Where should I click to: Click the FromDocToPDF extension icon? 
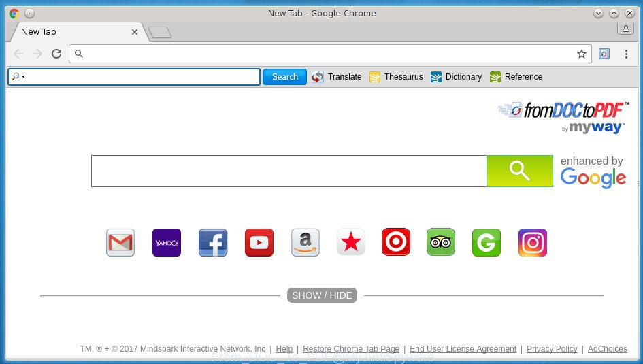(604, 54)
